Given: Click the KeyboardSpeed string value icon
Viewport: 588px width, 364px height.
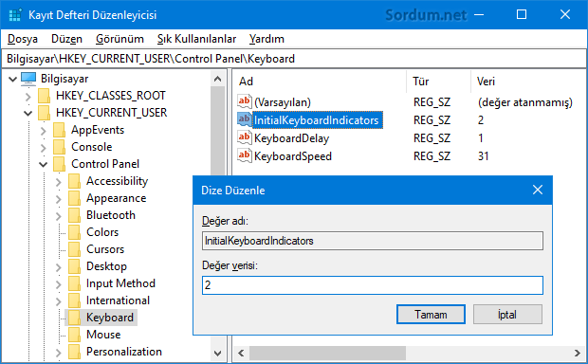Looking at the screenshot, I should click(x=244, y=155).
